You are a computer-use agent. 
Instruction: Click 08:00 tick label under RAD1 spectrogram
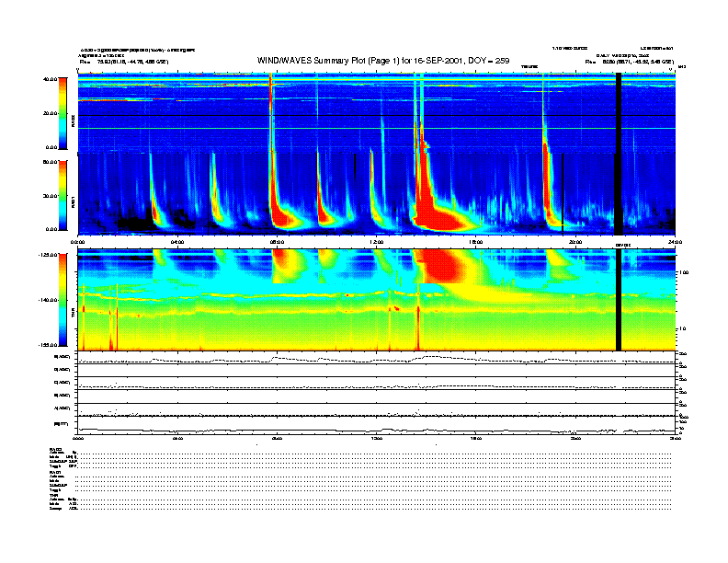tap(278, 242)
